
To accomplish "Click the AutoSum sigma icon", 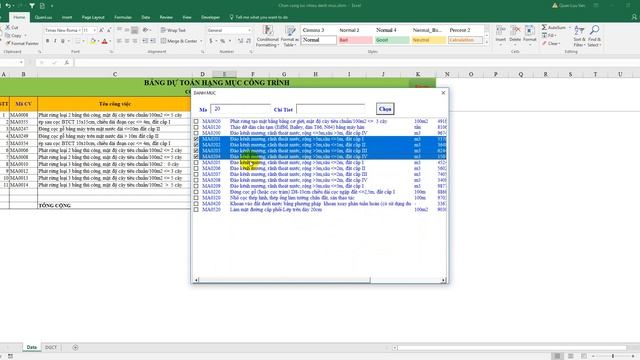I will pos(544,27).
